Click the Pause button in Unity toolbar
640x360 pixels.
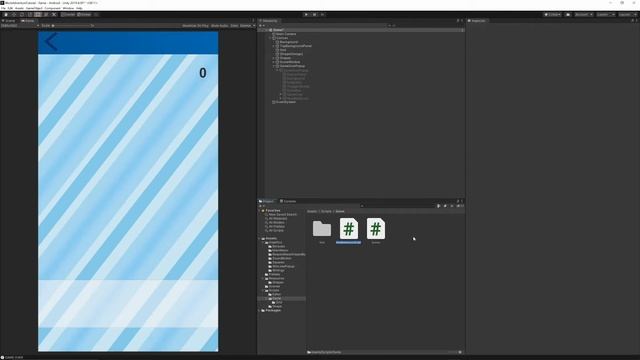pos(314,15)
